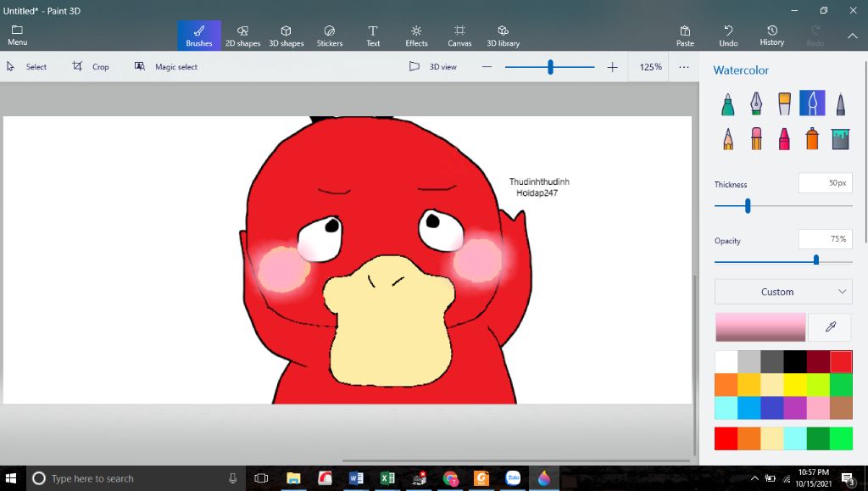Open the Effects tab
This screenshot has height=491, width=868.
click(416, 36)
